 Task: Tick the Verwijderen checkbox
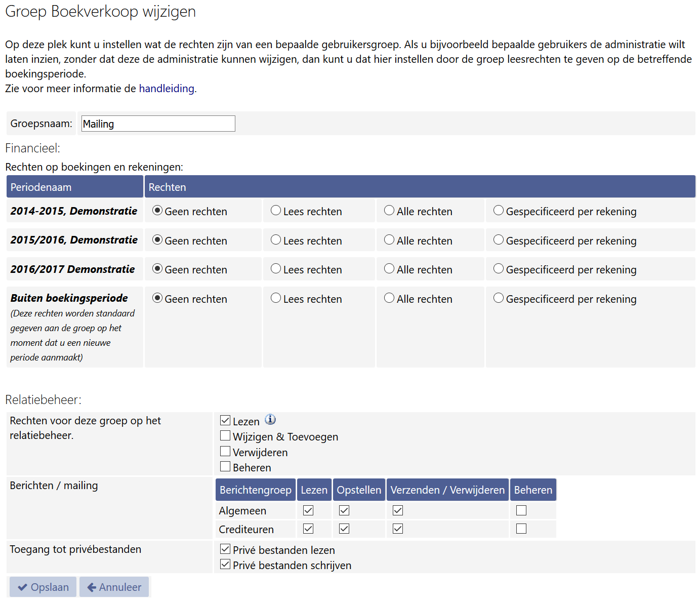click(x=225, y=452)
